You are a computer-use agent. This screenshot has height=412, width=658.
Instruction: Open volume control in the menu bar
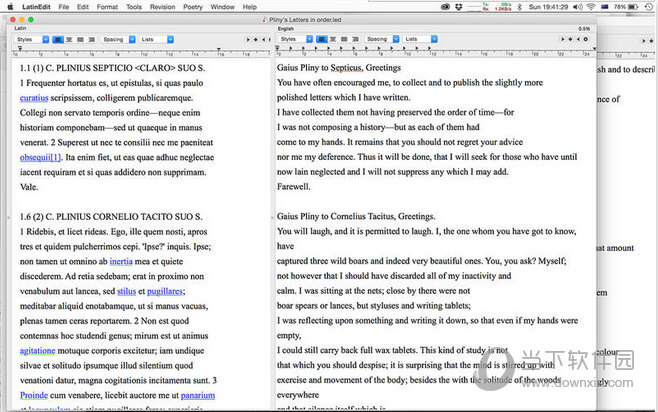pos(578,7)
